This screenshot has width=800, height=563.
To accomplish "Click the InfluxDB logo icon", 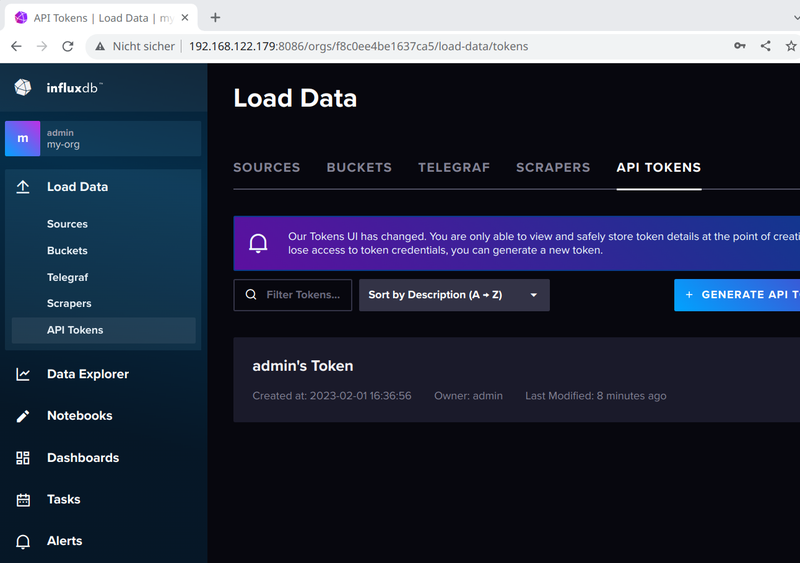I will (x=22, y=88).
